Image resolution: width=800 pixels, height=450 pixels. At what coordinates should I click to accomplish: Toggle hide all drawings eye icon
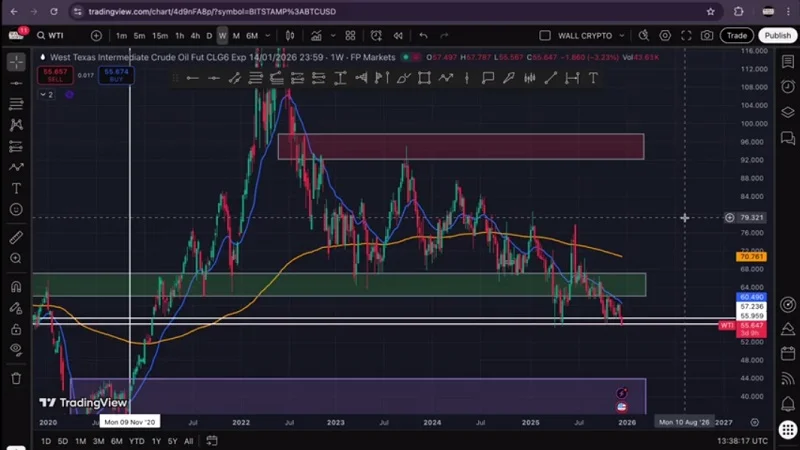[x=16, y=349]
